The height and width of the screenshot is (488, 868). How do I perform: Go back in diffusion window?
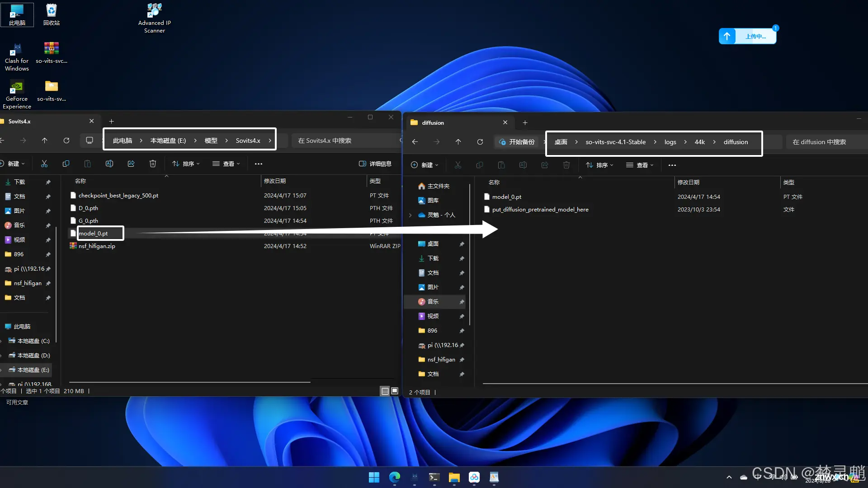415,142
